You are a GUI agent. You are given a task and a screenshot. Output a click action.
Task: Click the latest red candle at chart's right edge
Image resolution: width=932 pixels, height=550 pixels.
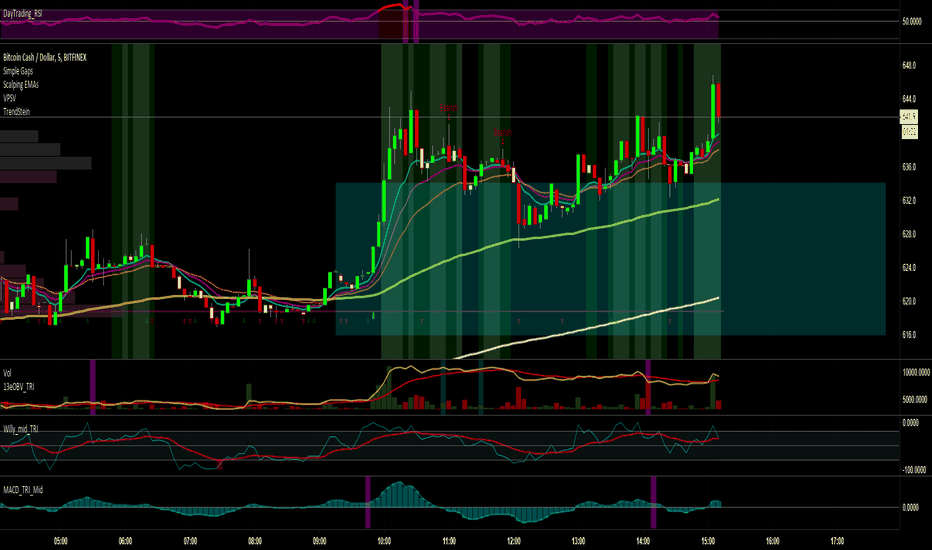pyautogui.click(x=719, y=100)
